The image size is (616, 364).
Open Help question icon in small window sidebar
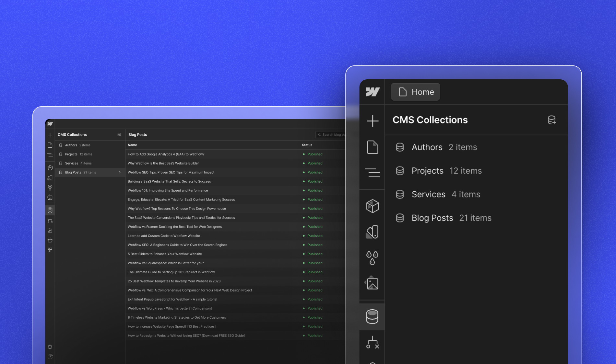[x=50, y=357]
